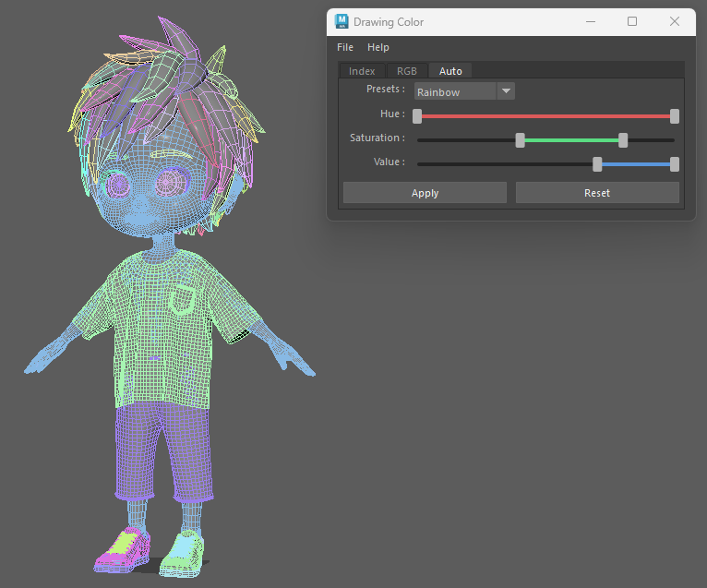Select the Auto tab
Image resolution: width=707 pixels, height=588 pixels.
pyautogui.click(x=450, y=71)
